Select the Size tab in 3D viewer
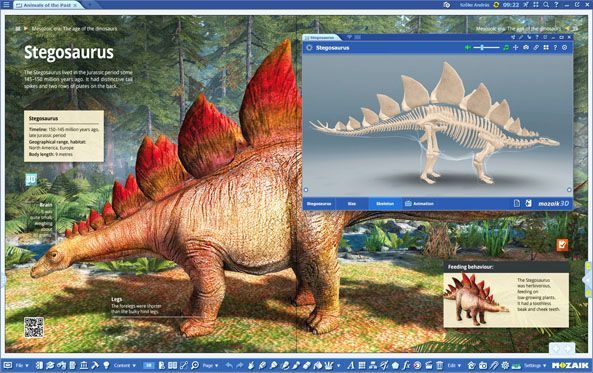593x373 pixels. (x=352, y=204)
